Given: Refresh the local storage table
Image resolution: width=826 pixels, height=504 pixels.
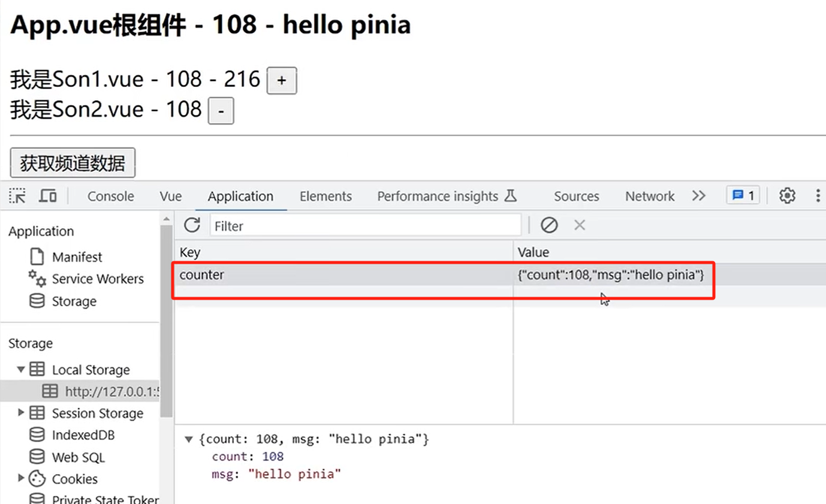Looking at the screenshot, I should (192, 225).
